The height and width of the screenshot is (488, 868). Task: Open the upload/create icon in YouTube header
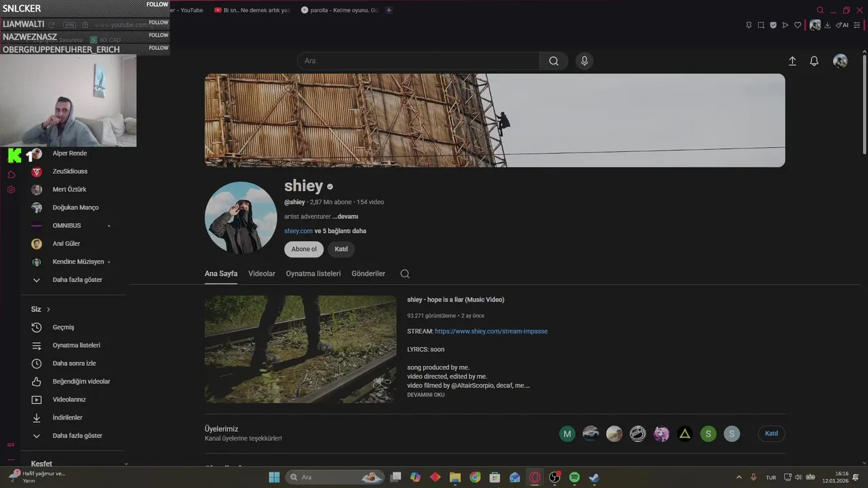[792, 61]
